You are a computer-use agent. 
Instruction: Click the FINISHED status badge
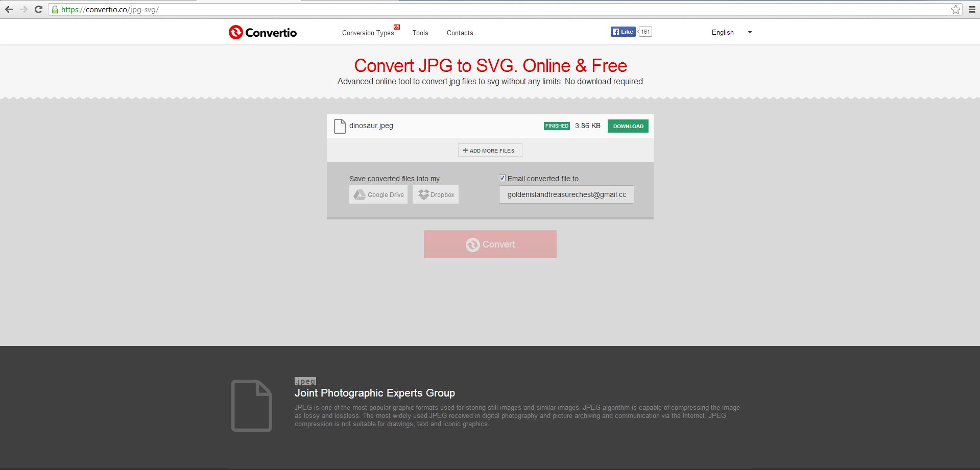(557, 126)
